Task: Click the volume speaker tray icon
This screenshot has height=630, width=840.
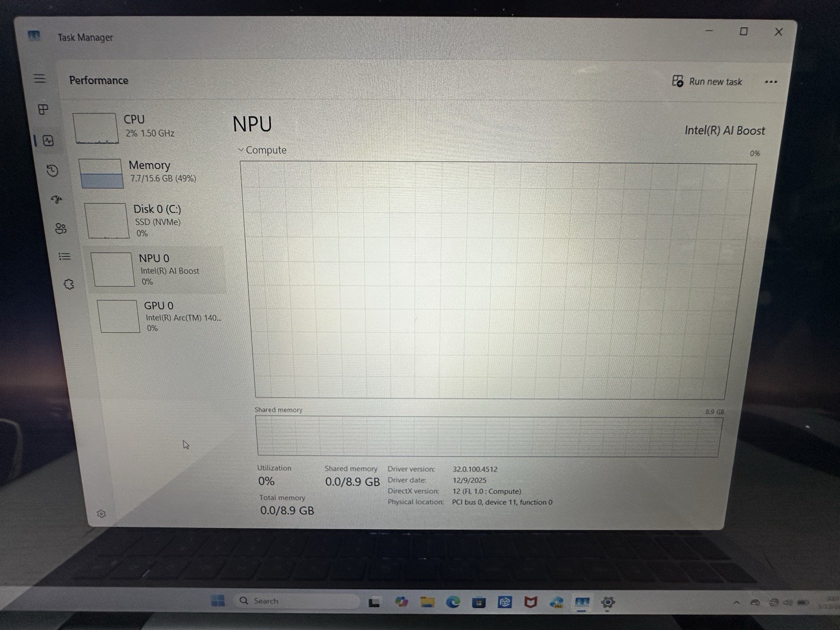Action: 788,603
